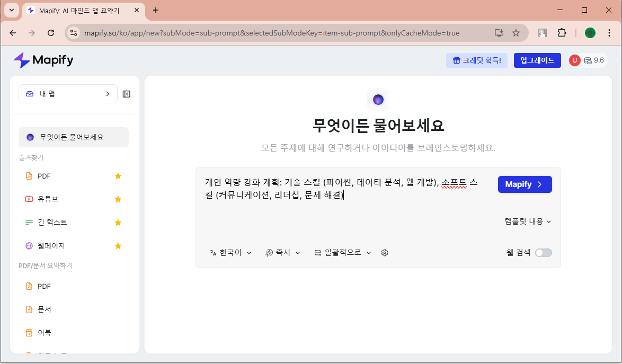Image resolution: width=622 pixels, height=364 pixels.
Task: Open 이북 summarizer item
Action: tap(74, 333)
